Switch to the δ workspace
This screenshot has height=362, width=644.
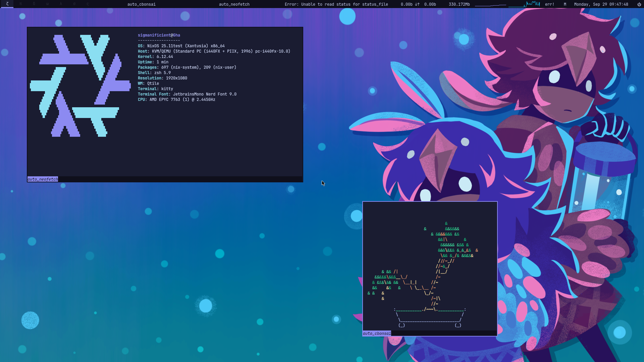point(34,4)
